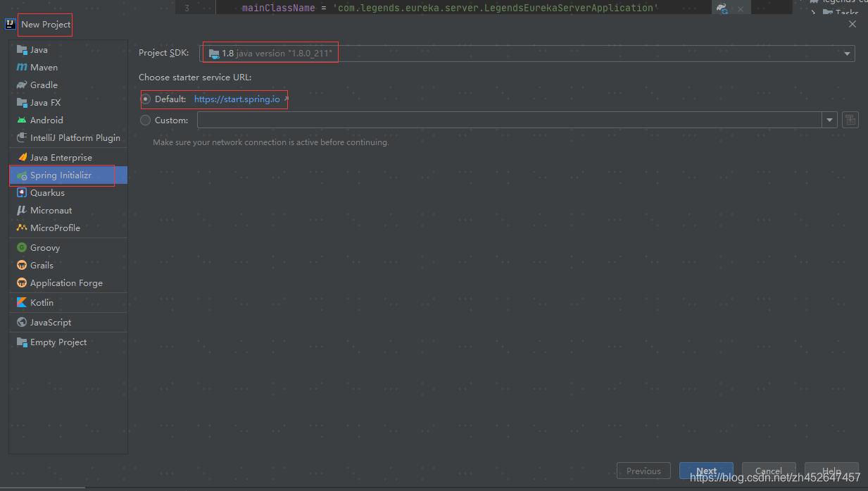
Task: Click the Grails project icon
Action: click(22, 266)
